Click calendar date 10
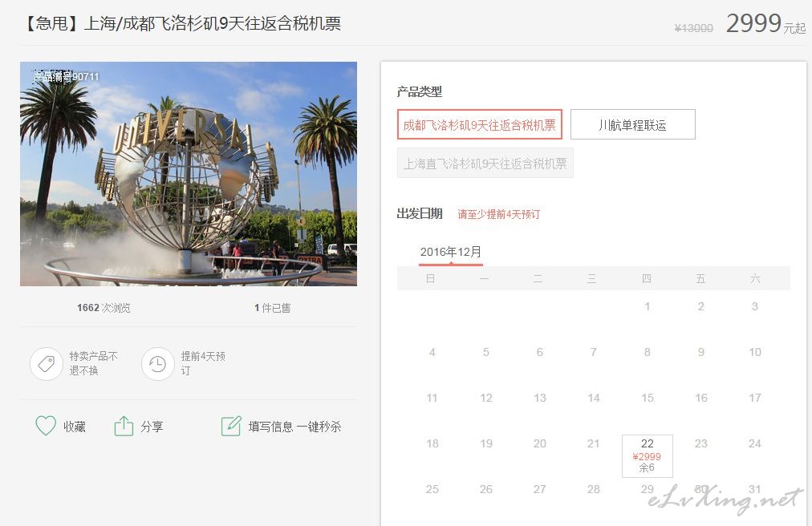This screenshot has width=812, height=526. tap(755, 353)
